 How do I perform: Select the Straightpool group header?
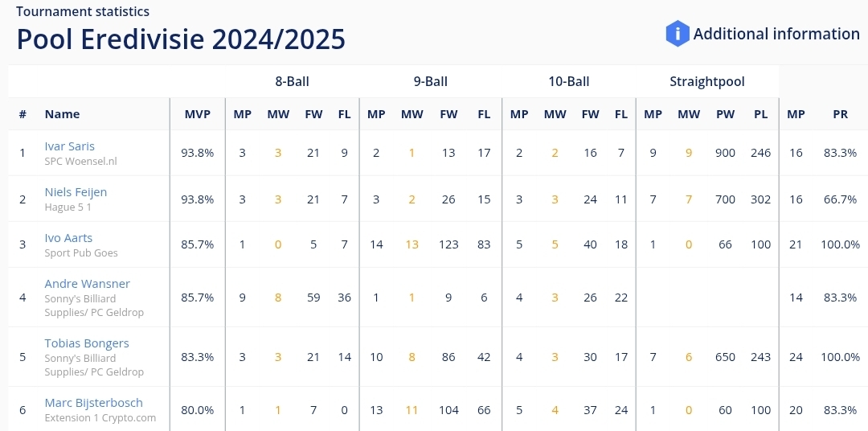[x=707, y=81]
